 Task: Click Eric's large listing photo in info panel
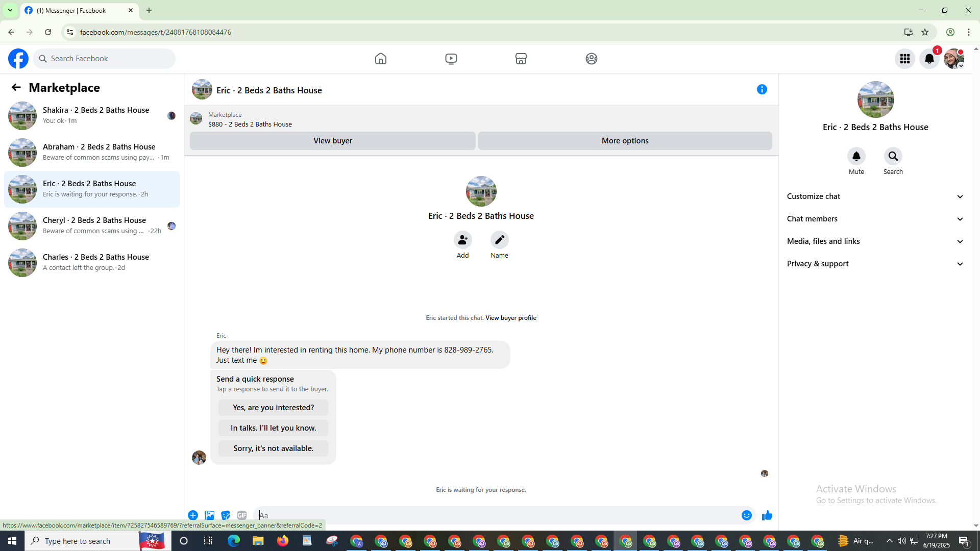point(875,99)
